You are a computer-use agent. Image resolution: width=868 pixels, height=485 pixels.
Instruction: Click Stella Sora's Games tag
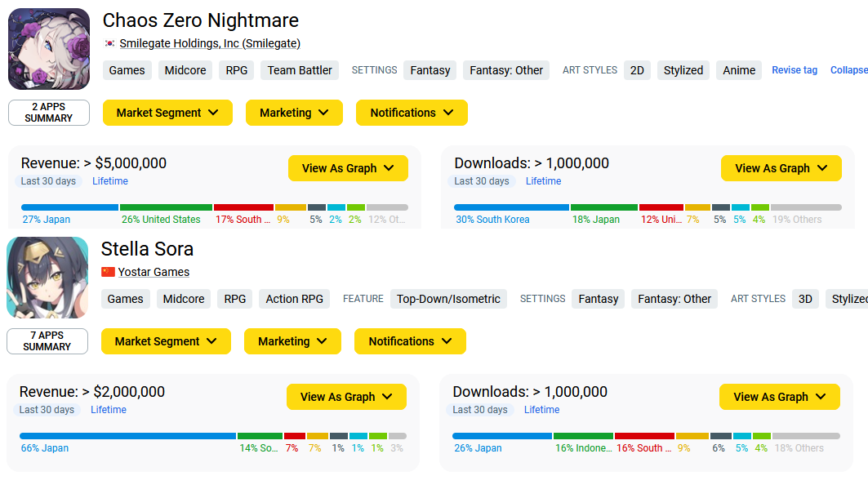(x=125, y=299)
